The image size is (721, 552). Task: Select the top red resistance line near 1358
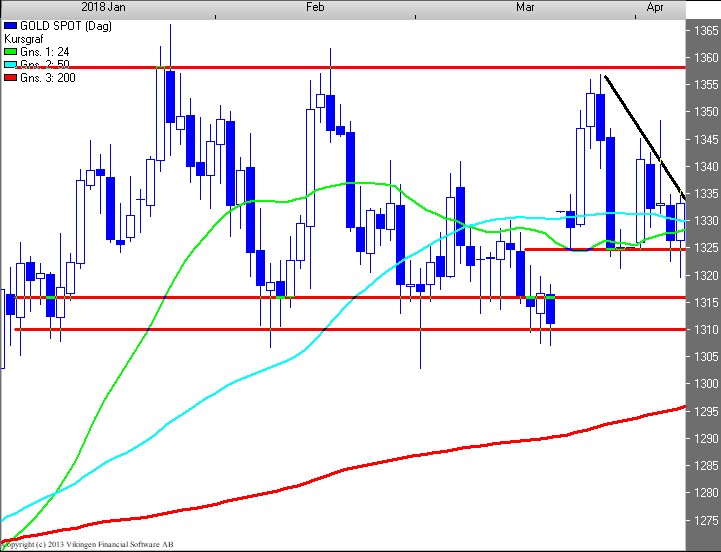tap(400, 68)
